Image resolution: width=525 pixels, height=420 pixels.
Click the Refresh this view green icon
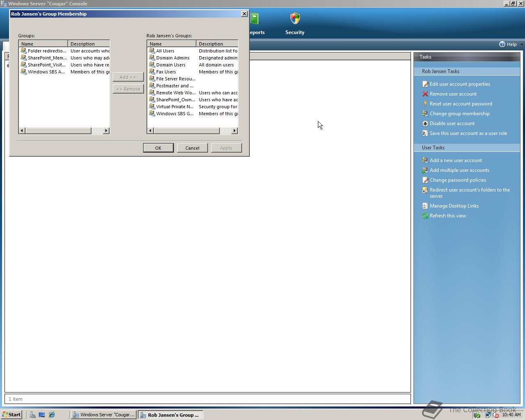(425, 215)
